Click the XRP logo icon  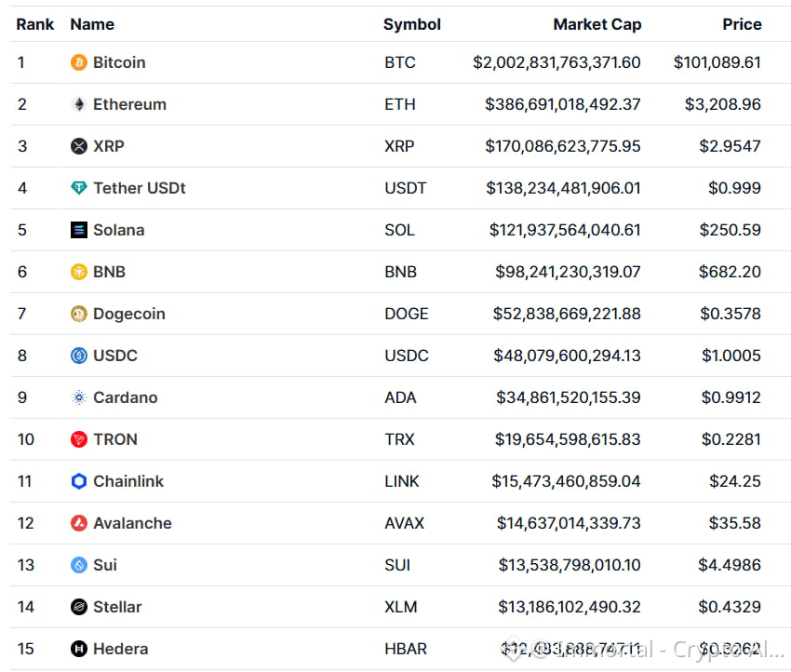pos(79,146)
